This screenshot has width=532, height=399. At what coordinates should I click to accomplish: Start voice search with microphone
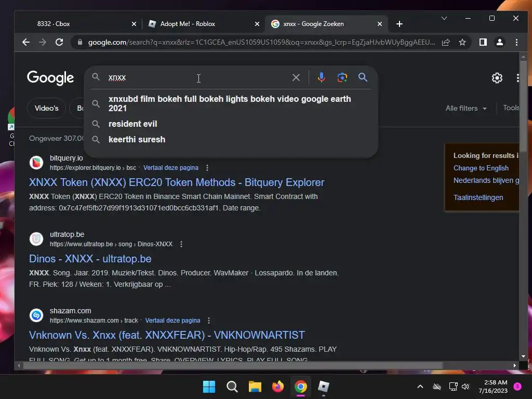321,77
